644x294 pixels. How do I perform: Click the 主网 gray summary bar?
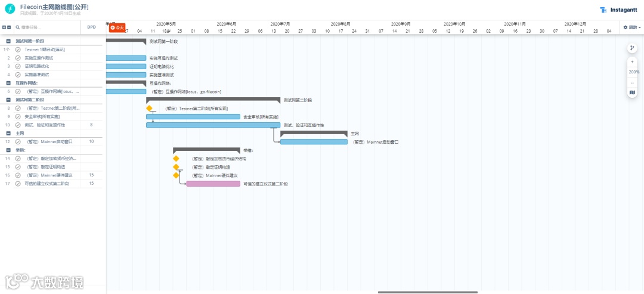click(x=314, y=133)
